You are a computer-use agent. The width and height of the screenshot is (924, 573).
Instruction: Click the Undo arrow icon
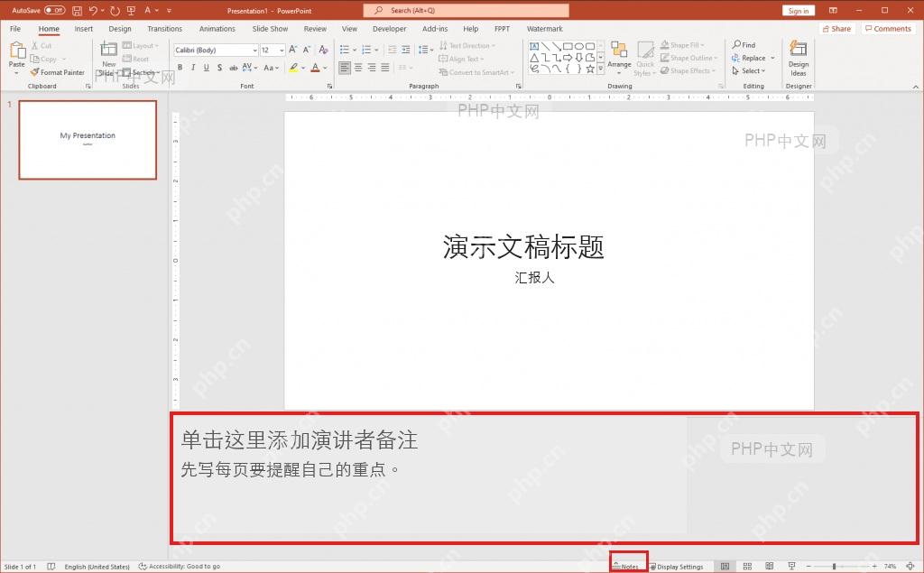[93, 11]
